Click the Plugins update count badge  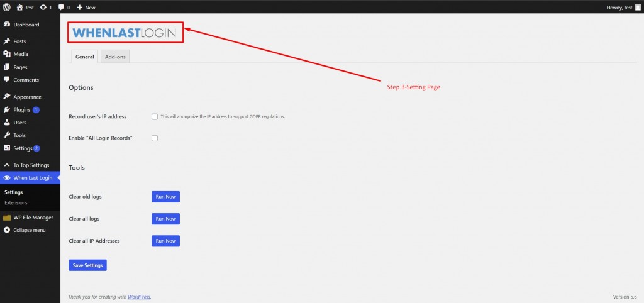point(36,109)
